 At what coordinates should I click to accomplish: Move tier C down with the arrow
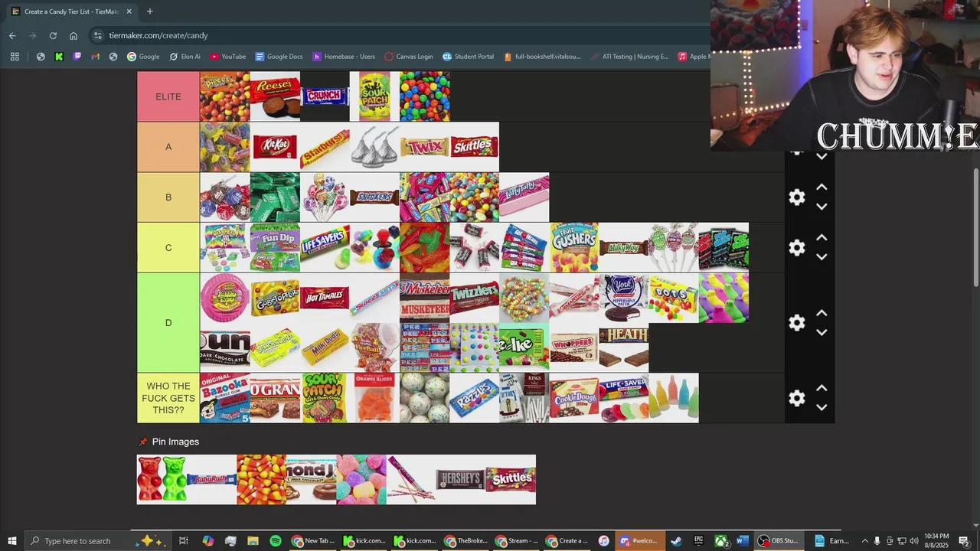tap(822, 257)
